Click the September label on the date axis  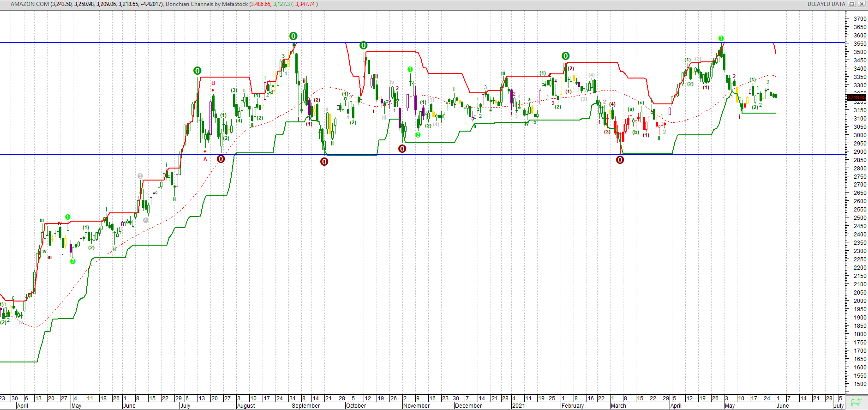click(305, 406)
